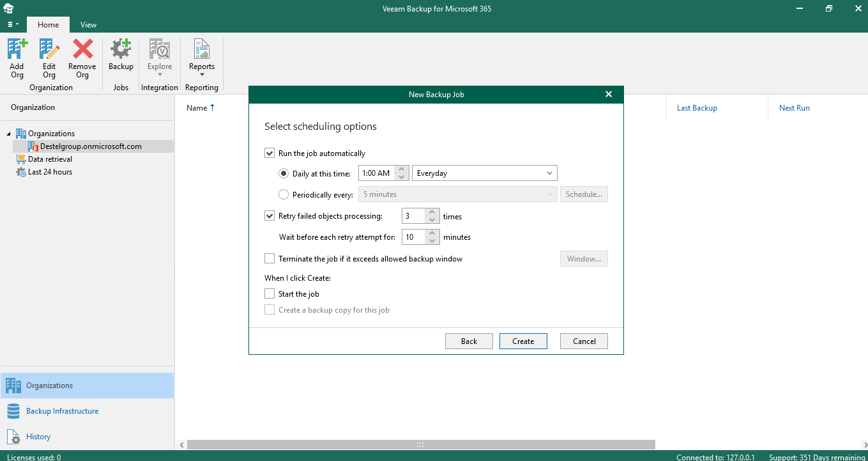Click the Veeam app icon in title bar

pos(10,8)
